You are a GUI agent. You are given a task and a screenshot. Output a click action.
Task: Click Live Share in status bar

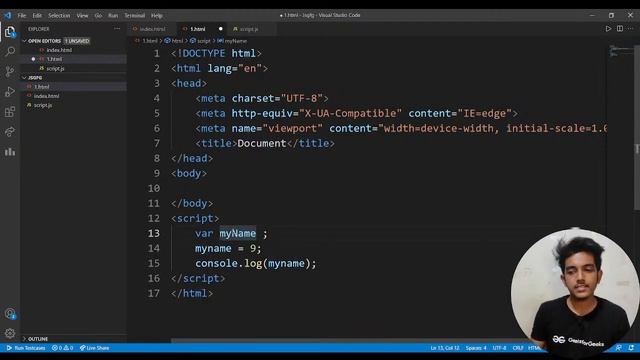(94, 348)
